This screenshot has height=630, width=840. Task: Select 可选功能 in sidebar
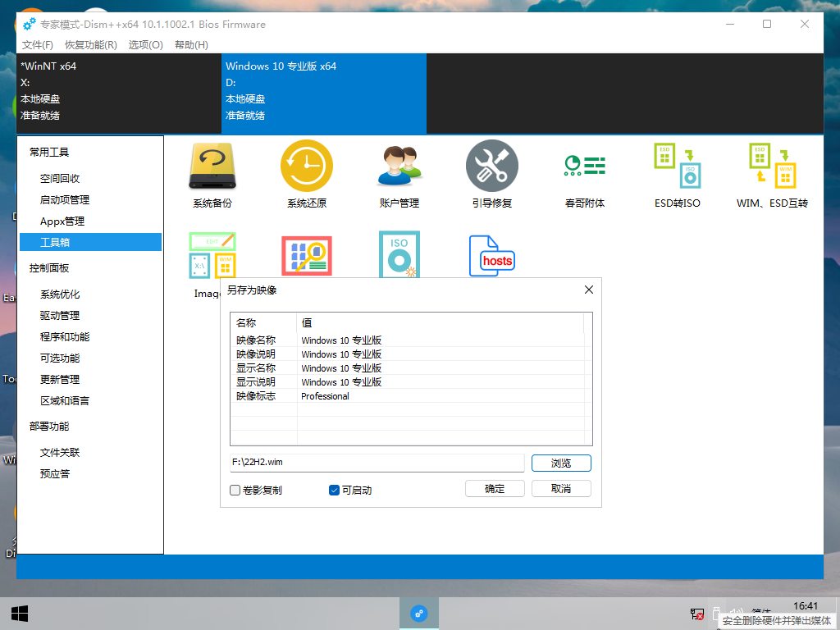(x=60, y=358)
